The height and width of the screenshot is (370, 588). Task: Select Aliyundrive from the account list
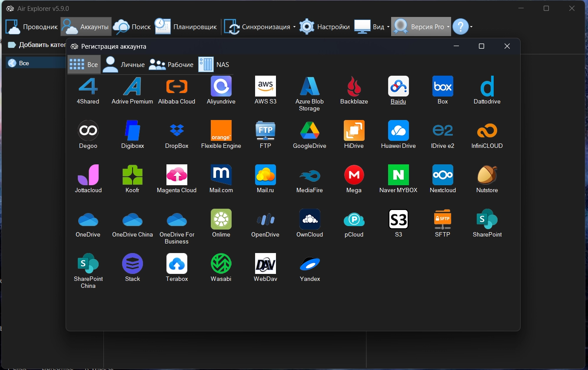tap(221, 86)
